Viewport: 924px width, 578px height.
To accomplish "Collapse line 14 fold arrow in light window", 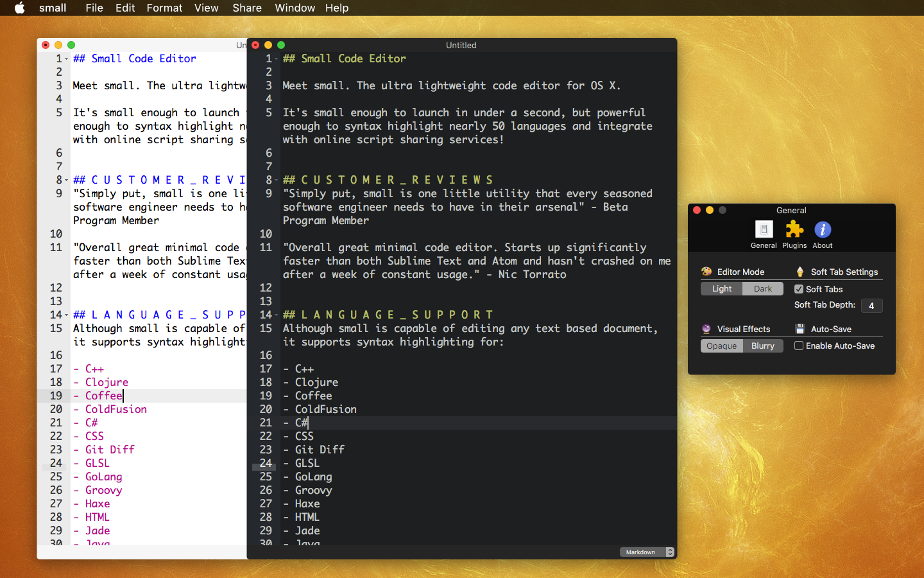I will point(66,315).
